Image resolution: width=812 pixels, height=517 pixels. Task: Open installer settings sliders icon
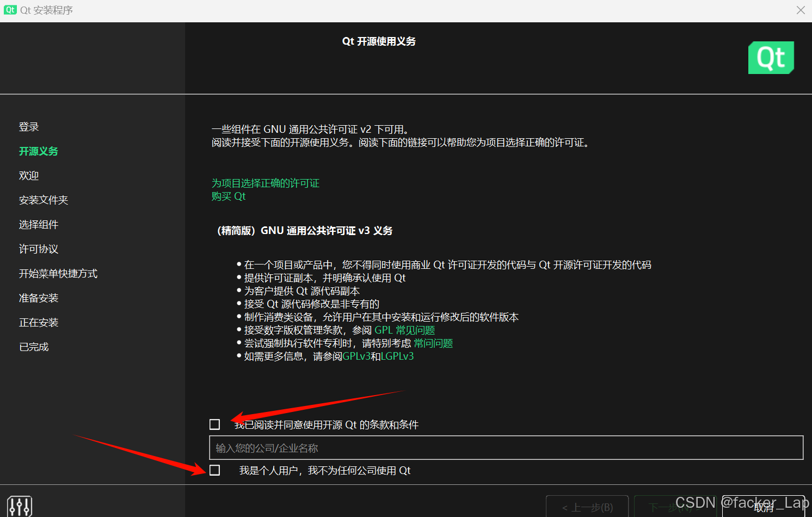pos(20,506)
